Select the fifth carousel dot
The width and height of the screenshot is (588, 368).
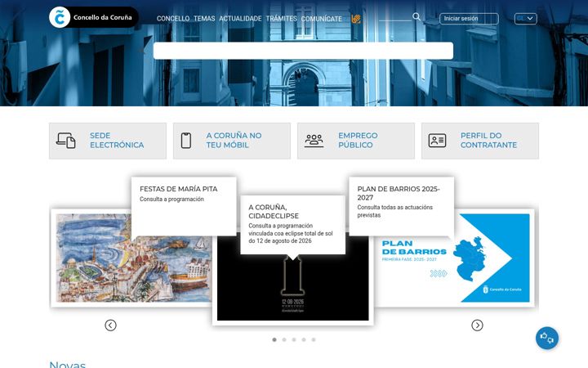[x=314, y=339]
